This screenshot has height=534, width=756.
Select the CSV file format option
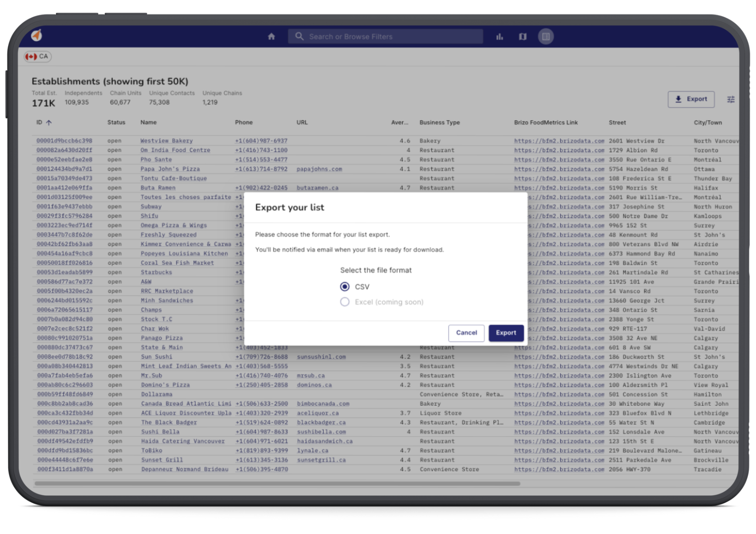click(x=345, y=287)
